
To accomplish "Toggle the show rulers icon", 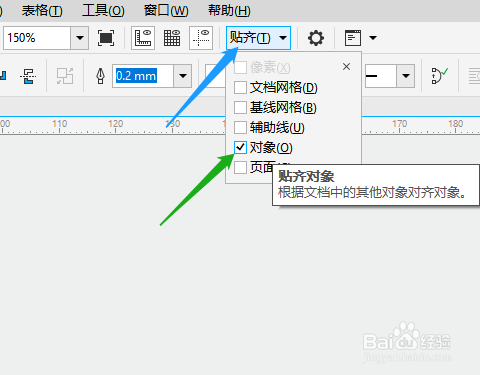I will point(143,38).
